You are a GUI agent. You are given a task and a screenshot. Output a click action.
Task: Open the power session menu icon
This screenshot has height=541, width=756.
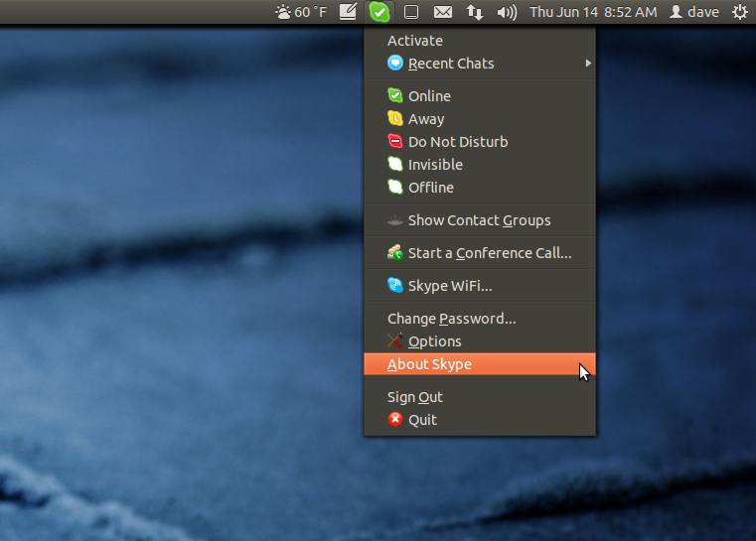click(739, 12)
